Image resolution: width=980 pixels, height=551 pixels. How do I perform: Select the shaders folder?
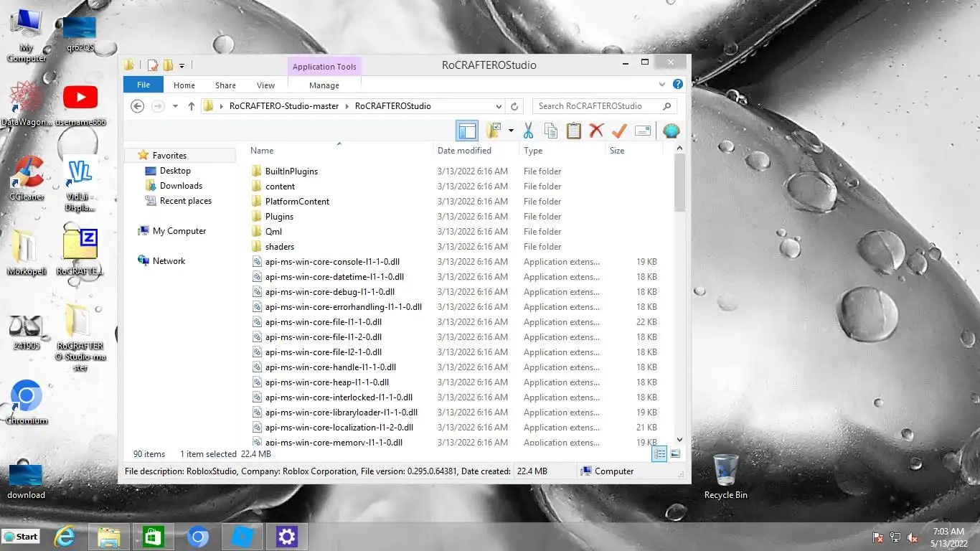[279, 247]
